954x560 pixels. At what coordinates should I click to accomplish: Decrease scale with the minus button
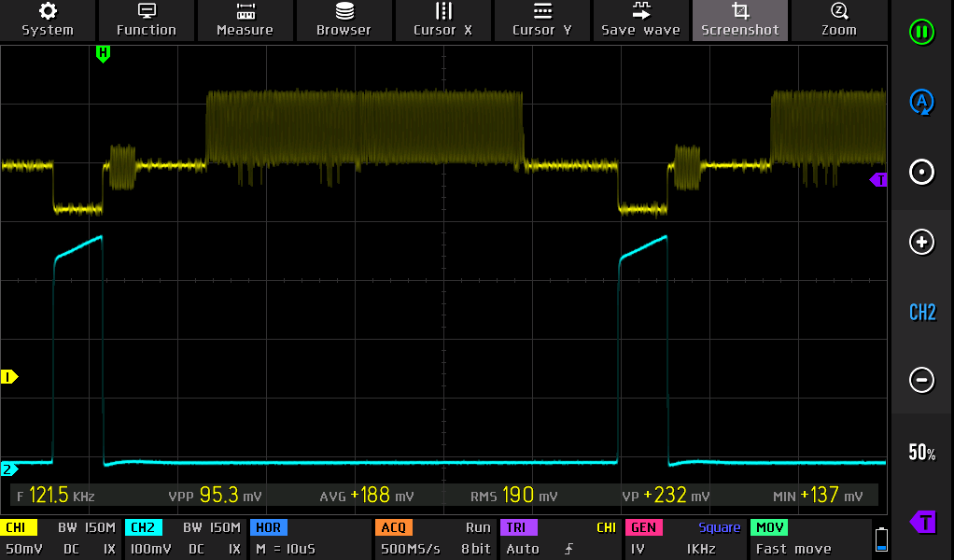tap(921, 380)
